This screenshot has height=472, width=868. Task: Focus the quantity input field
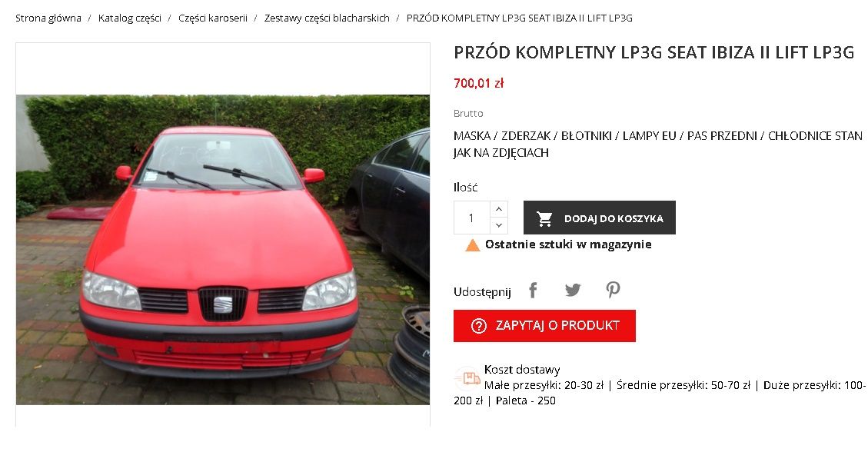coord(471,218)
